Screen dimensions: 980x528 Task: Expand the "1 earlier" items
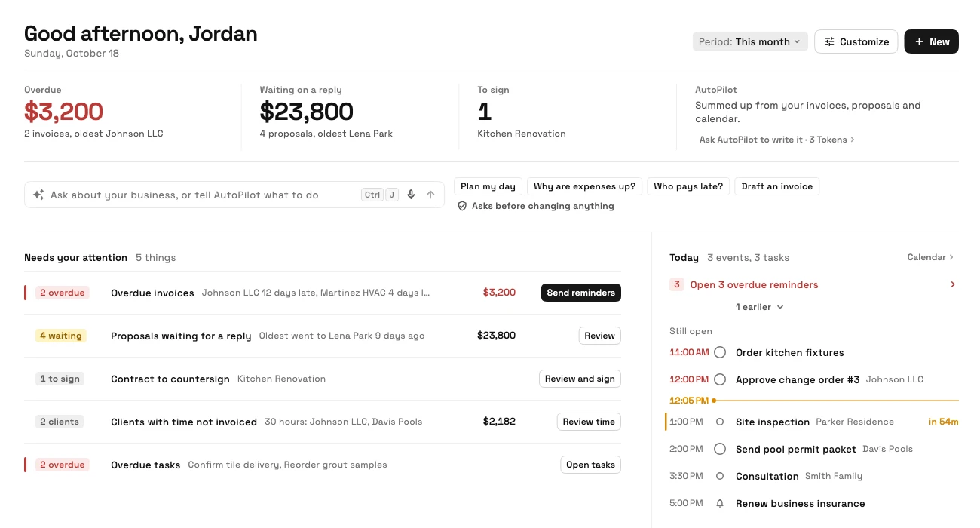(760, 307)
